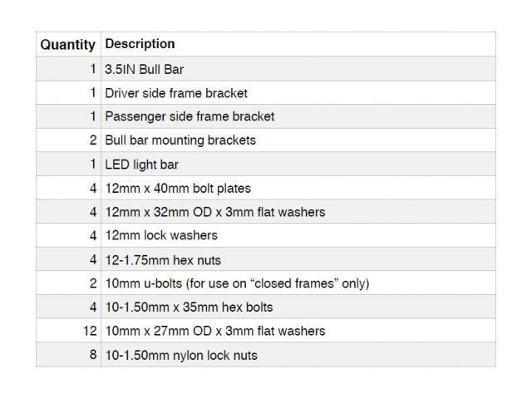Click the 10-1.50mm x 35mm hex bolts cell

click(x=189, y=308)
